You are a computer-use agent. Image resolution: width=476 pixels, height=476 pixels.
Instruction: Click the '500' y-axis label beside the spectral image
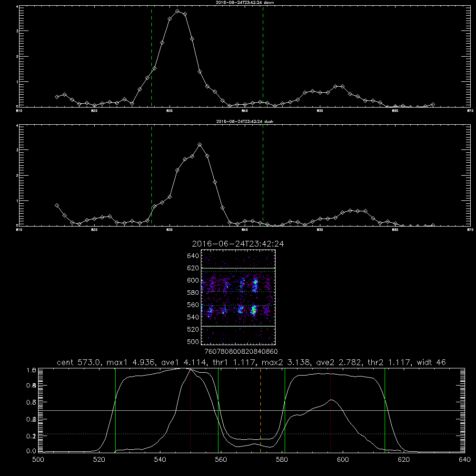[193, 341]
